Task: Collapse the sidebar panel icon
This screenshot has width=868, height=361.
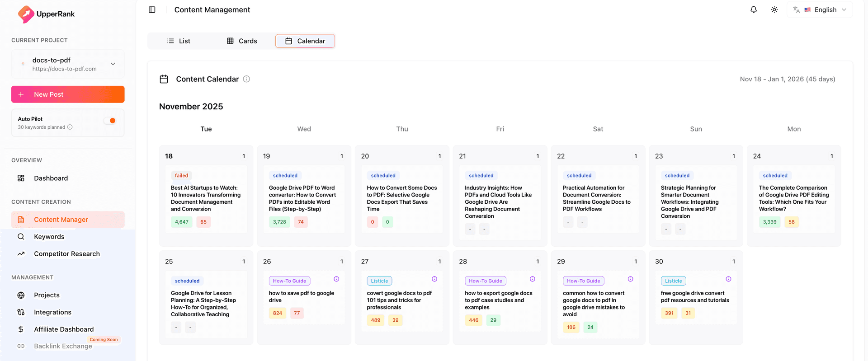Action: [x=152, y=9]
